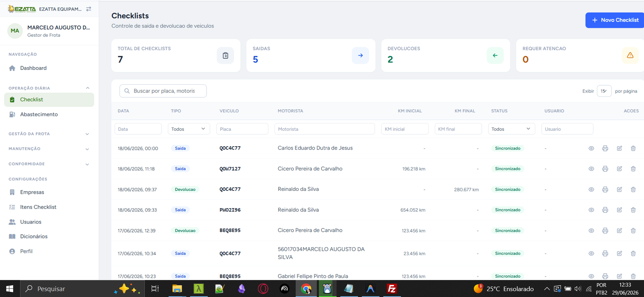Click the Motorista filter input
This screenshot has height=297, width=644.
324,129
